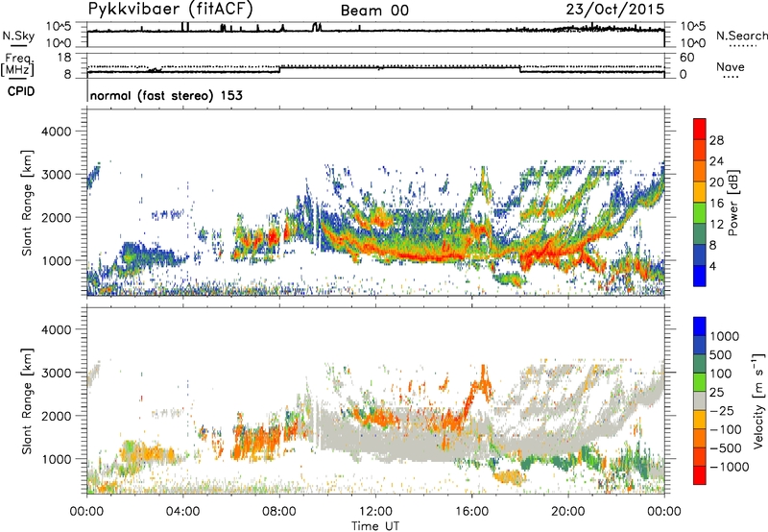Click the blue top of the Velocity color bar
The height and width of the screenshot is (532, 768).
700,326
